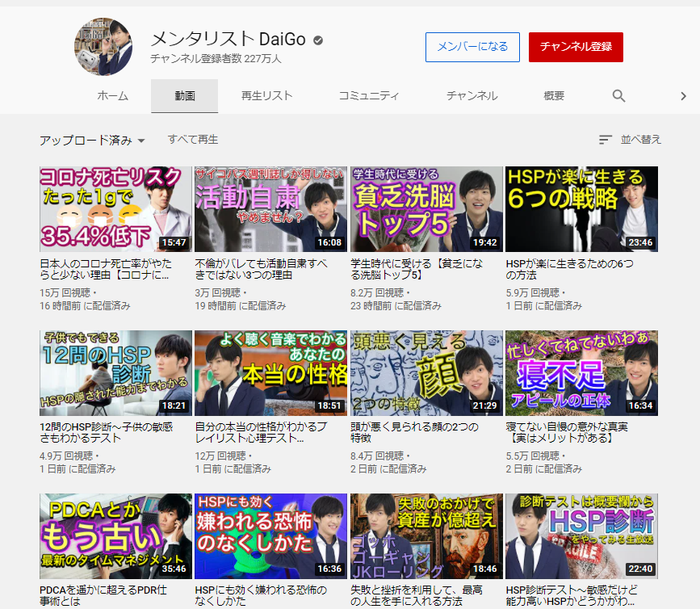The image size is (700, 609).
Task: Click the 23 時間前 に配信済み text
Action: coord(396,306)
